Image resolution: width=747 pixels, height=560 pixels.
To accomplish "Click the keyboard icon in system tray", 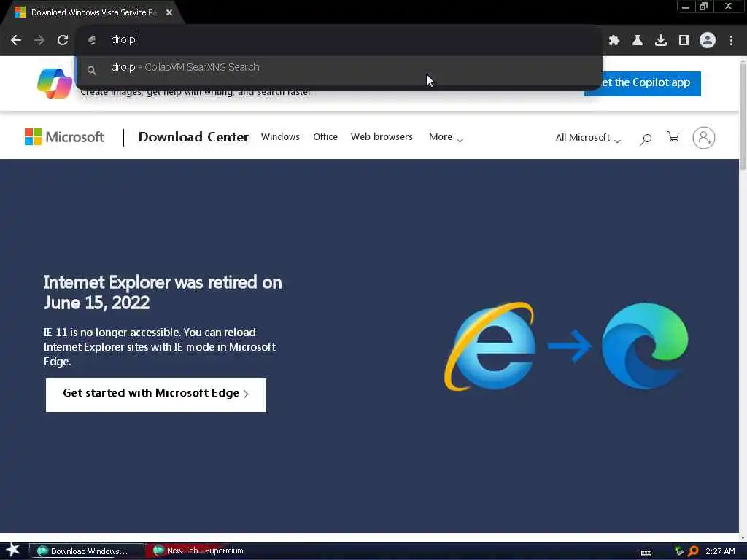I will point(646,553).
